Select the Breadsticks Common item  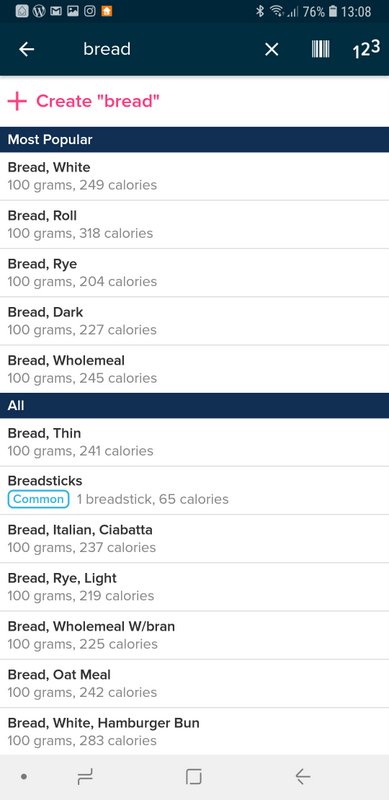click(194, 490)
